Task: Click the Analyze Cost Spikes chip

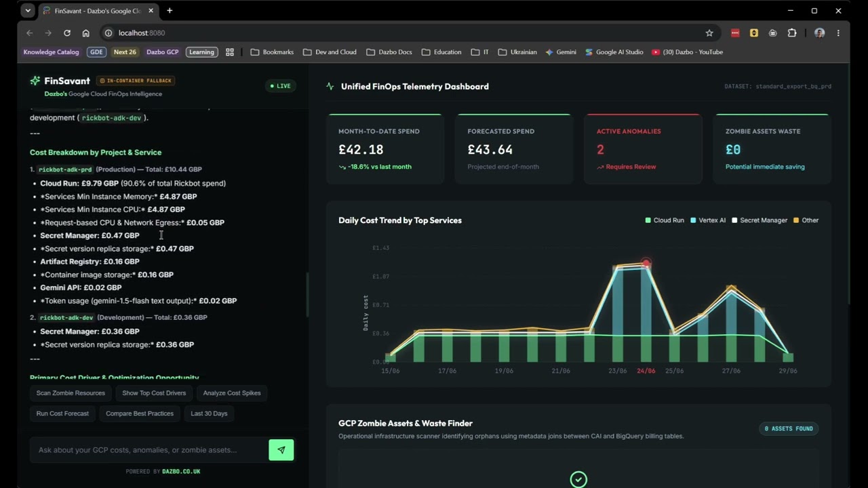Action: [x=232, y=393]
